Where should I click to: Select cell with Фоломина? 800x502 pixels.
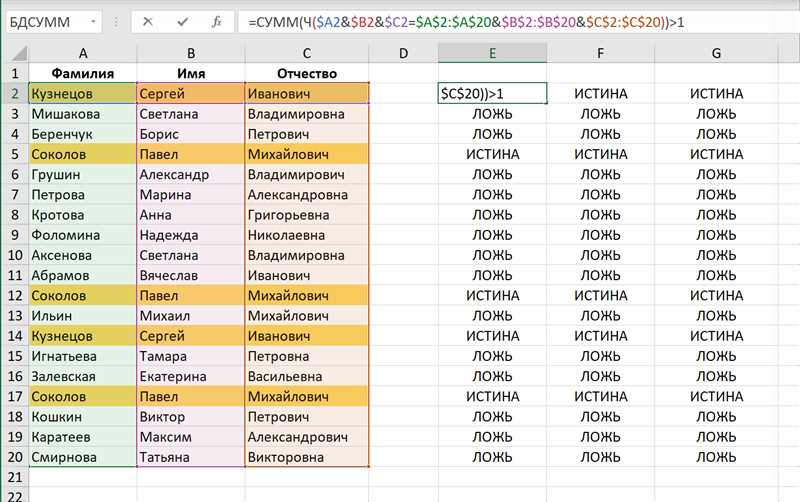(83, 235)
